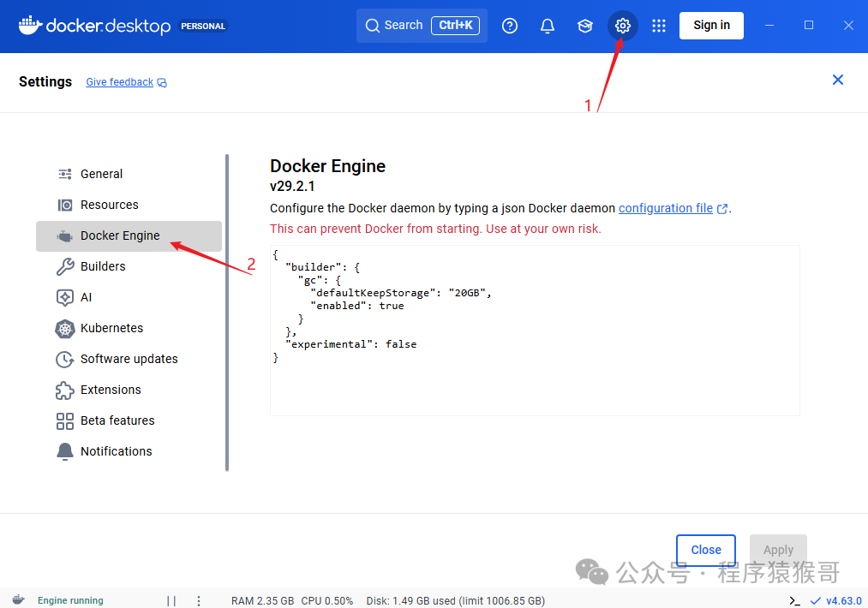Go to Software updates settings
The height and width of the screenshot is (608, 868).
coord(129,359)
